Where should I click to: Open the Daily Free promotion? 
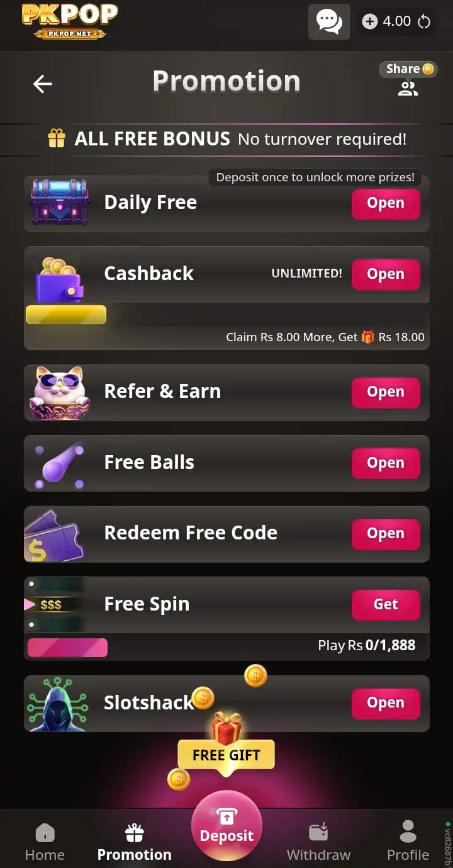click(386, 203)
